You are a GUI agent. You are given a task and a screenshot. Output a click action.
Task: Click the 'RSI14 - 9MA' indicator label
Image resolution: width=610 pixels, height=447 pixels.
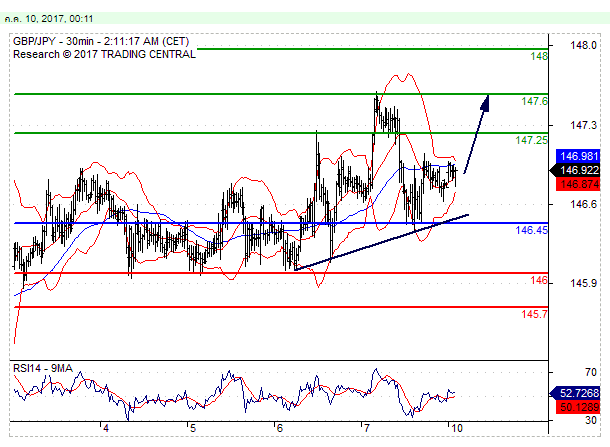[x=43, y=368]
